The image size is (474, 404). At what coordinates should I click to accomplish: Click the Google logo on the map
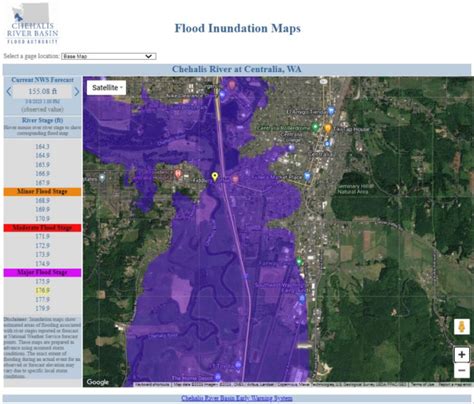point(98,382)
